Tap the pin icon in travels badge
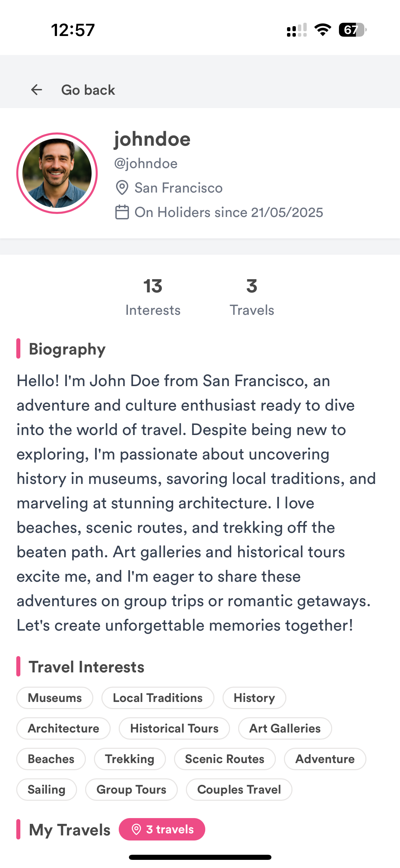 [x=136, y=830]
